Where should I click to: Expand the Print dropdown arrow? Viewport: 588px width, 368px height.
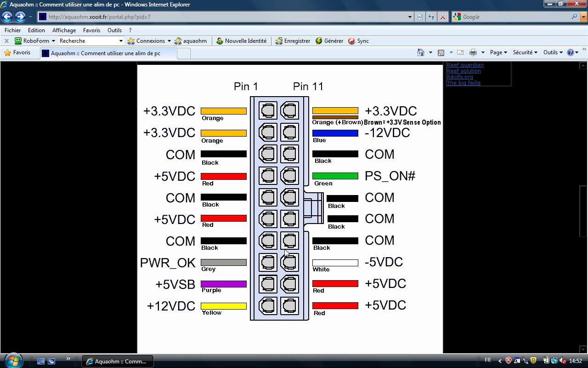[x=483, y=52]
